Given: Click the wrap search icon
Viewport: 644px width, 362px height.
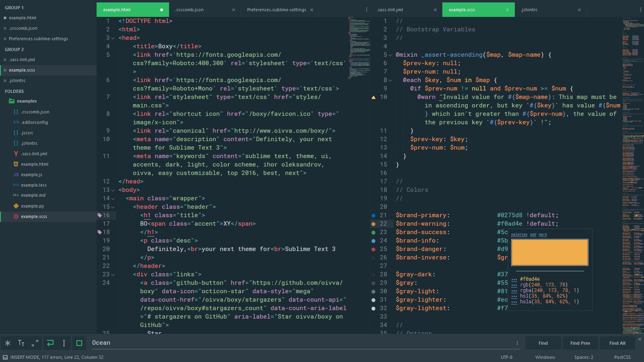Looking at the screenshot, I should (50, 343).
